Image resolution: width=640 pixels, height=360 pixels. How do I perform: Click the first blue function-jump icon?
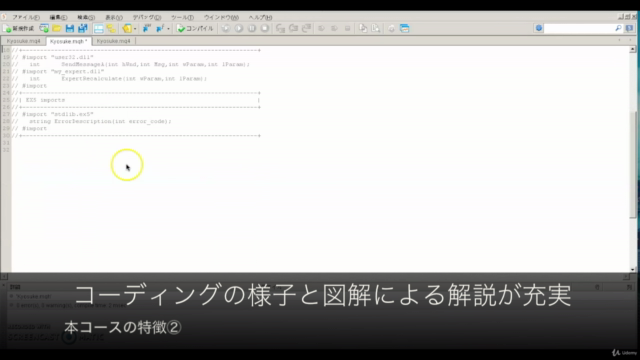tap(147, 28)
